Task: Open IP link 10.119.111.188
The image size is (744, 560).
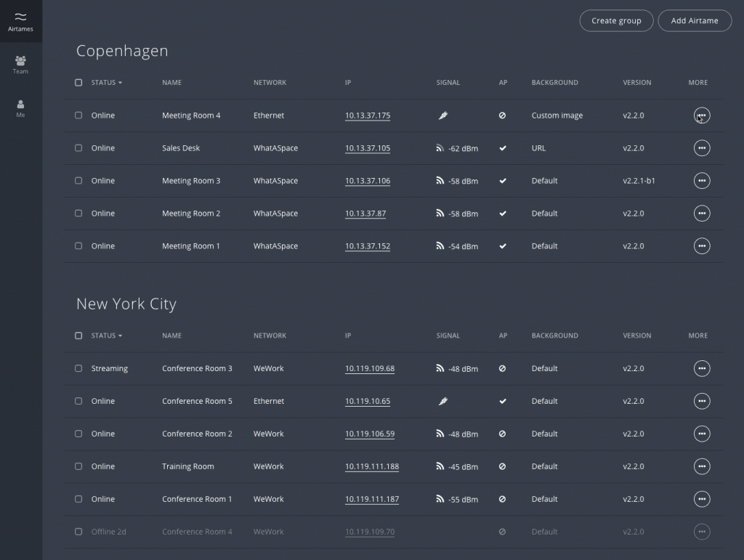Action: [372, 467]
